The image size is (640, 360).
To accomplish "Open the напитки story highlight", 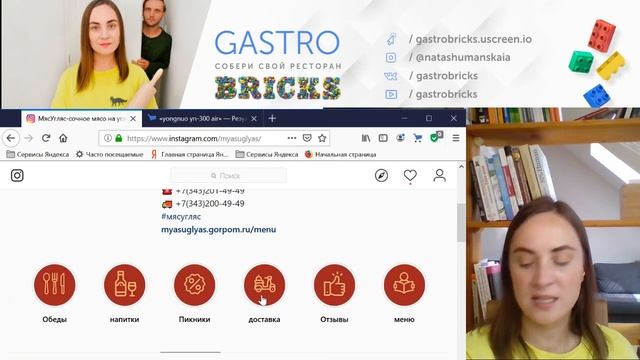I will click(x=124, y=285).
